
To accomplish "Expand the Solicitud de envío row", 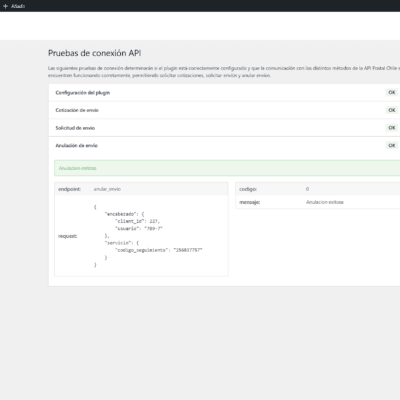I will [x=224, y=128].
